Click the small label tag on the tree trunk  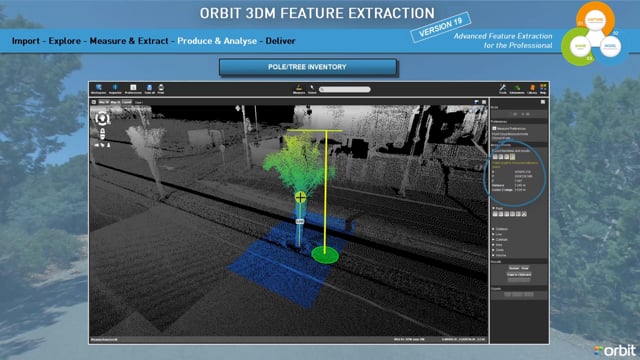300,221
